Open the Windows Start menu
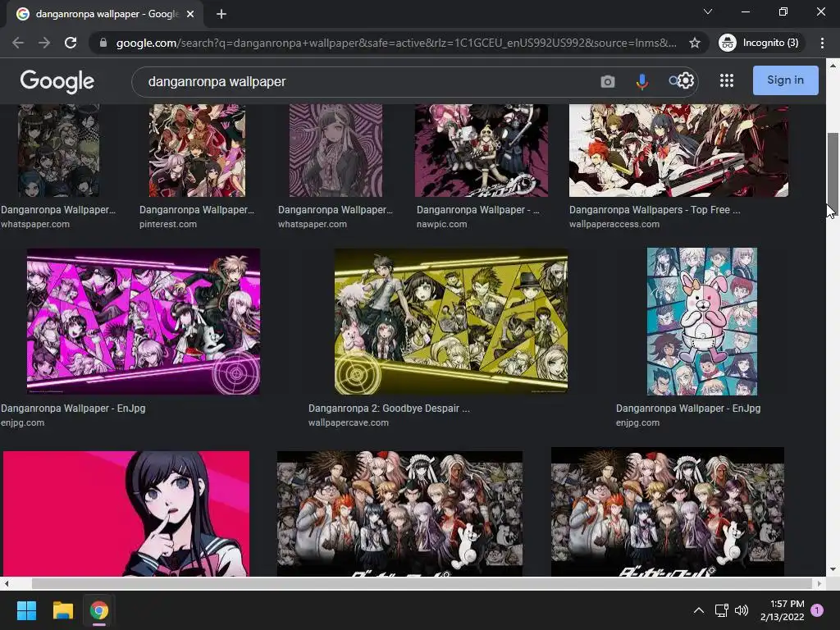 pyautogui.click(x=26, y=610)
